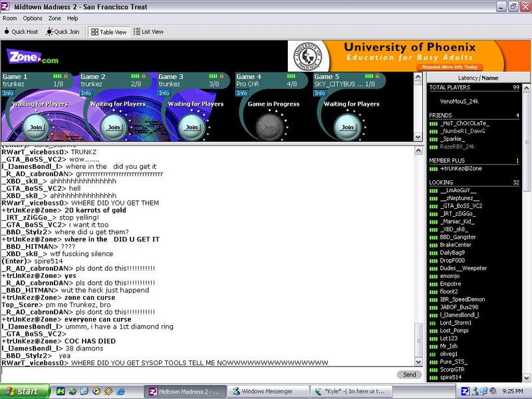Image resolution: width=532 pixels, height=399 pixels.
Task: Click the game tables scroll down arrow
Action: (x=418, y=137)
